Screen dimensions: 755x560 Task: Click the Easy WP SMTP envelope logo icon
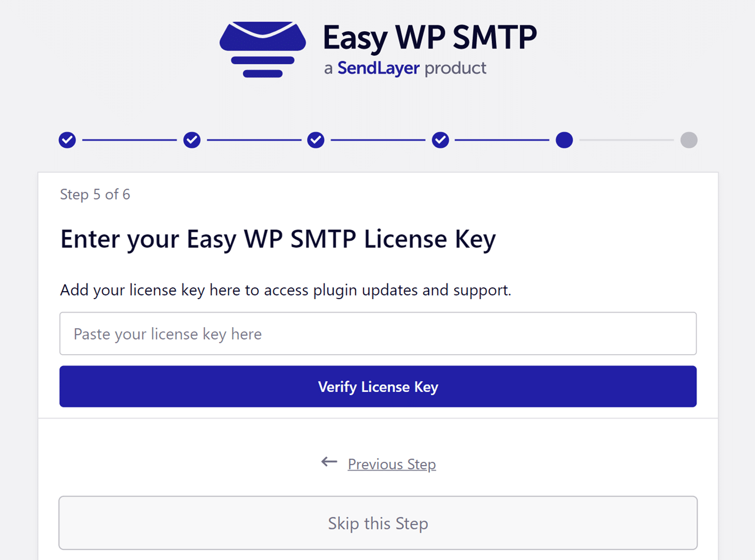tap(263, 50)
